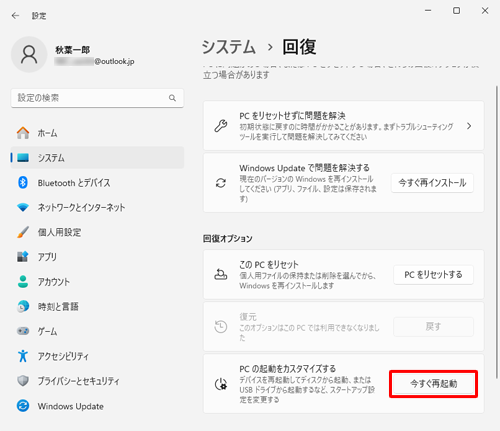Click the back arrow icon
The width and height of the screenshot is (500, 431).
(15, 16)
